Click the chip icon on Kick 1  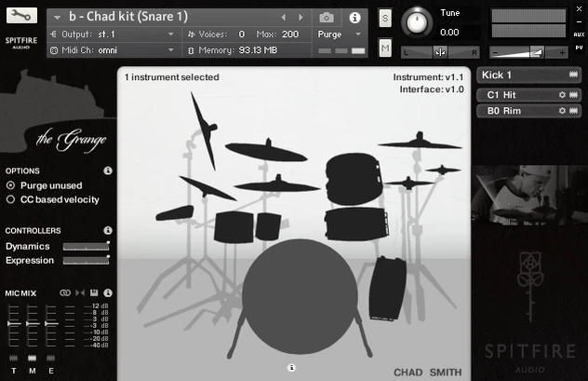(574, 75)
